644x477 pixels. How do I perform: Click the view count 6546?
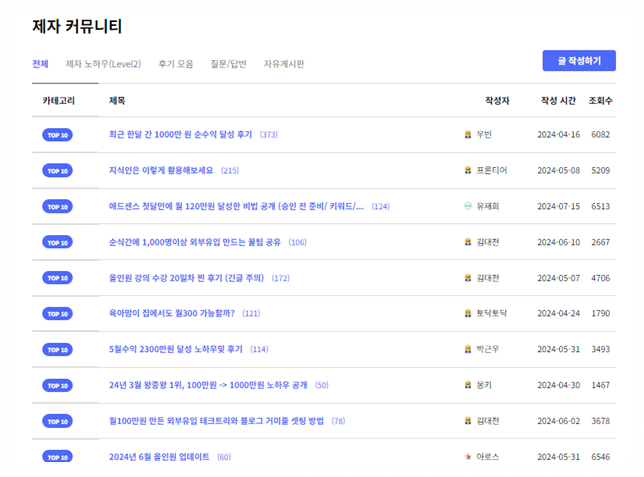point(600,456)
